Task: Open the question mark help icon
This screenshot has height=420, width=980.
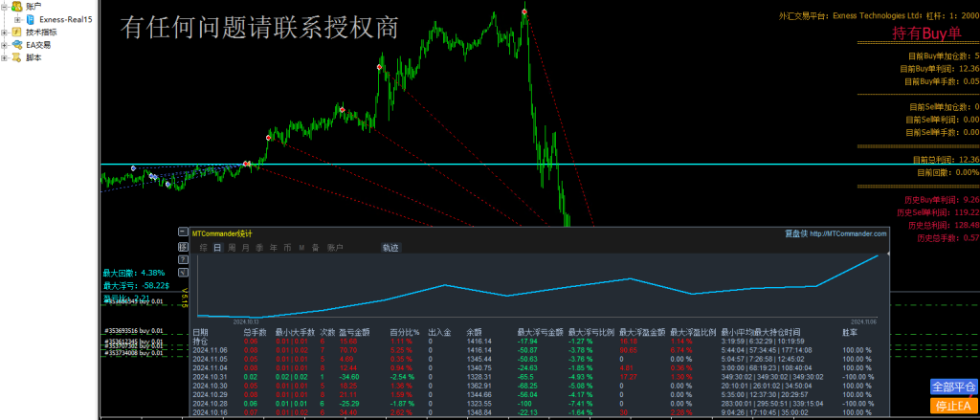Action: (x=183, y=258)
